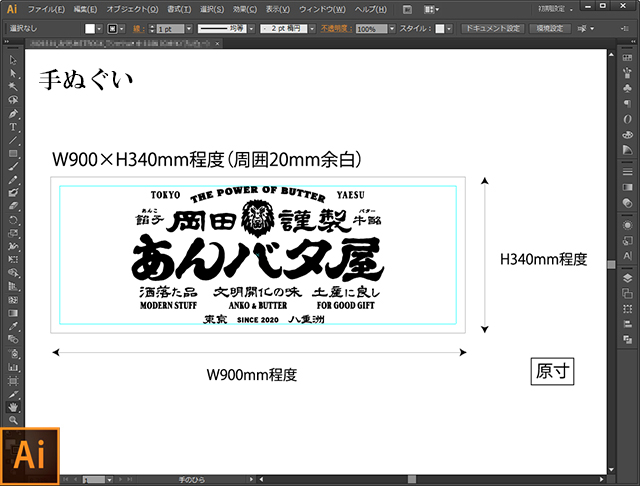Select the Zoom tool
The image size is (640, 486).
pyautogui.click(x=13, y=420)
